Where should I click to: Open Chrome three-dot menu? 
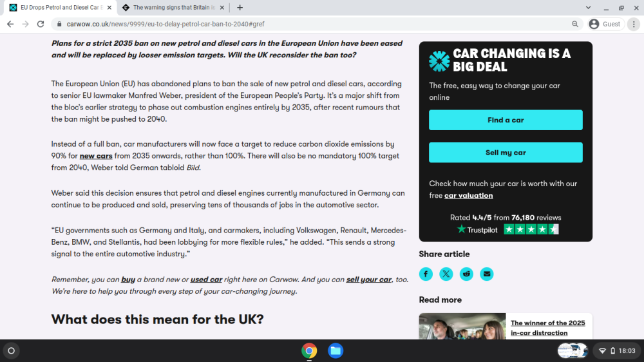(634, 24)
